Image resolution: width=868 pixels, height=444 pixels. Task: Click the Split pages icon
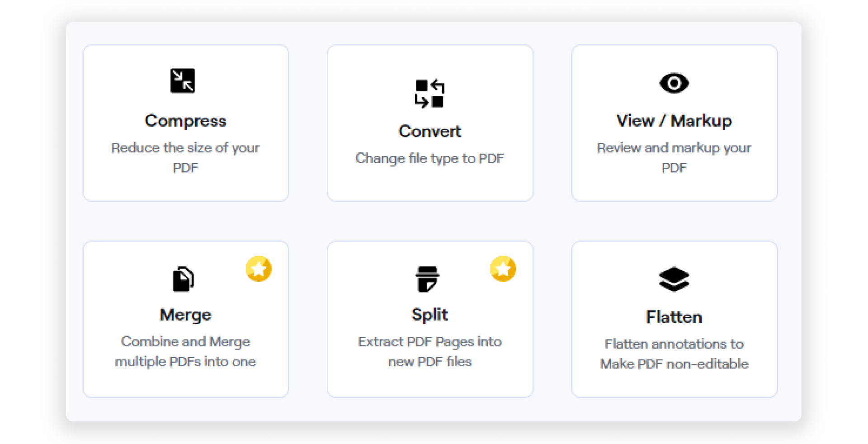[x=428, y=279]
